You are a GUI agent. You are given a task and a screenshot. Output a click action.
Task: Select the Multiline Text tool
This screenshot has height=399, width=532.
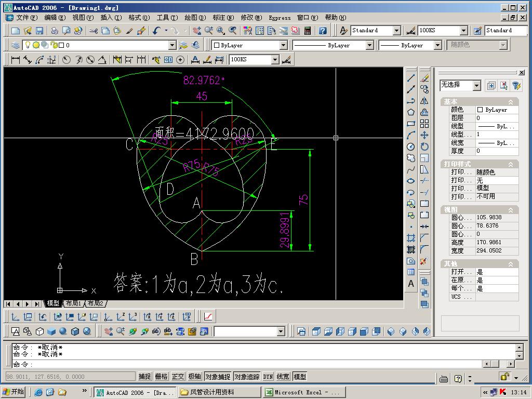(411, 284)
